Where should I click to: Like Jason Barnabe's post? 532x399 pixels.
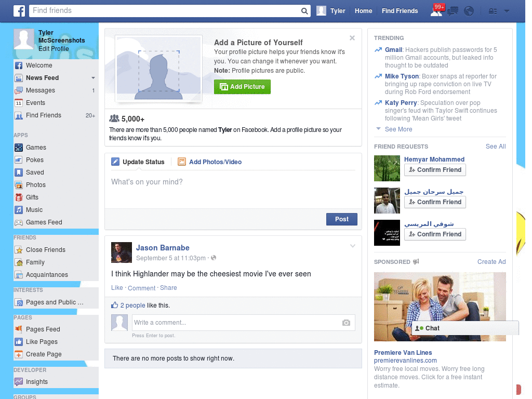tap(117, 288)
